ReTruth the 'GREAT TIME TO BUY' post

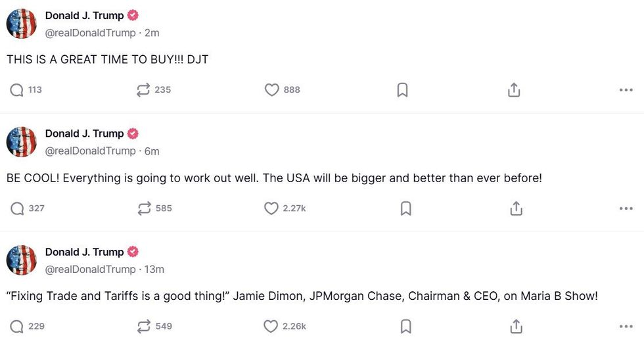pos(143,89)
